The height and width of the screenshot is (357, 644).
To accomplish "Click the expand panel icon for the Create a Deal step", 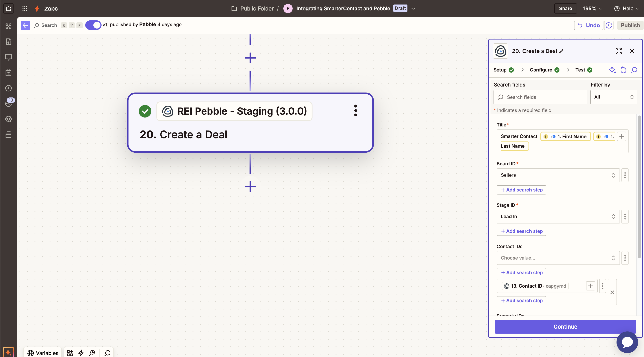I will click(619, 51).
